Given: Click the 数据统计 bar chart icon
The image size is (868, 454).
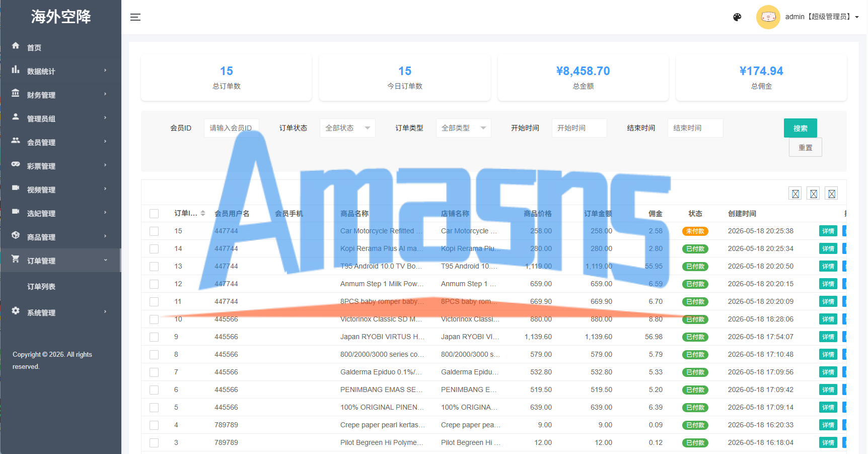Looking at the screenshot, I should (16, 70).
